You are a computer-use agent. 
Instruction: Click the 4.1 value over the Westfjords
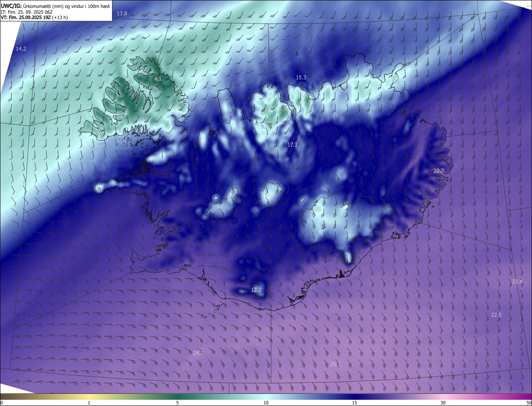[158, 78]
